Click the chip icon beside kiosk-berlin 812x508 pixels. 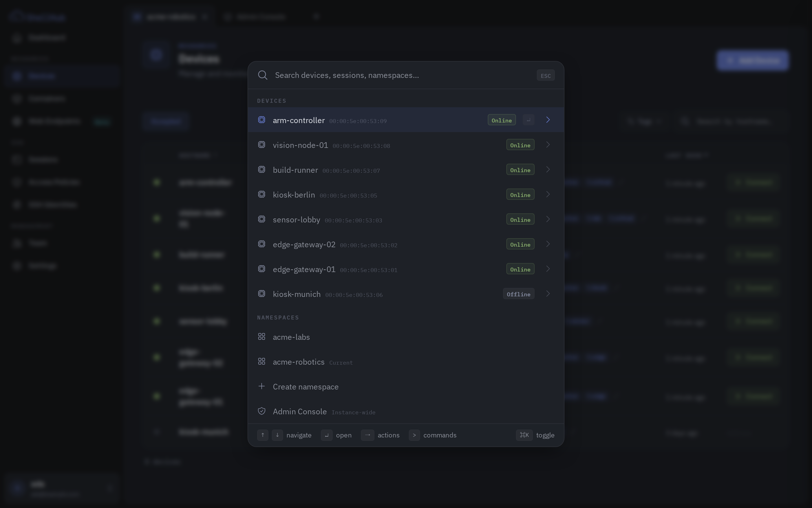262,194
